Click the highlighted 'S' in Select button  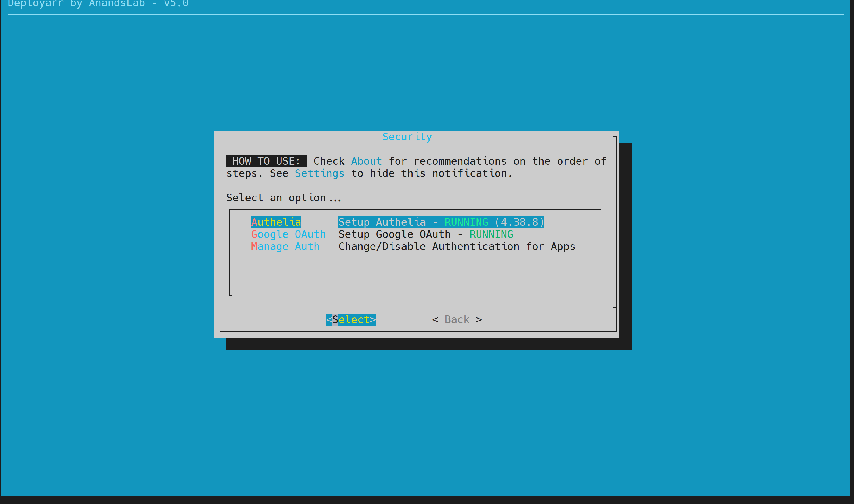pyautogui.click(x=335, y=319)
